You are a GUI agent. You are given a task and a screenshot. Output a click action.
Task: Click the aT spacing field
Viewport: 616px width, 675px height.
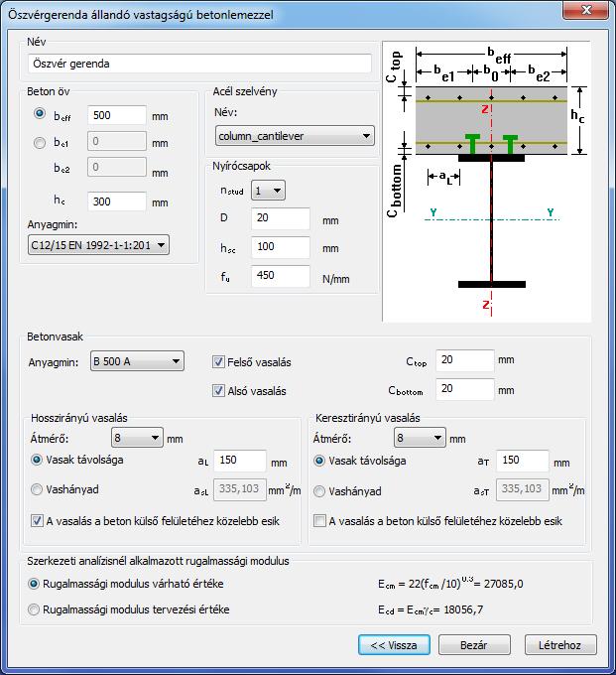[523, 461]
